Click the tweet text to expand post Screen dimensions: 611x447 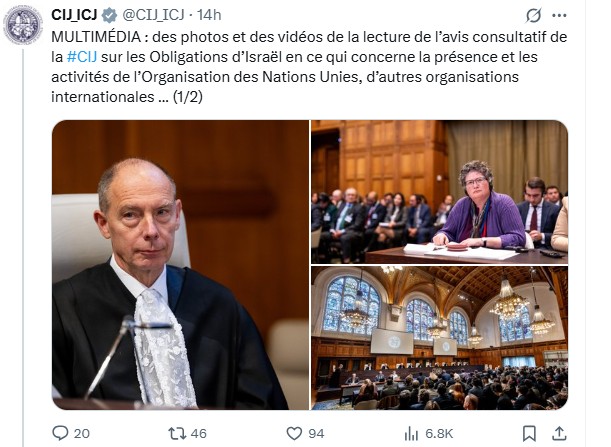tap(309, 67)
